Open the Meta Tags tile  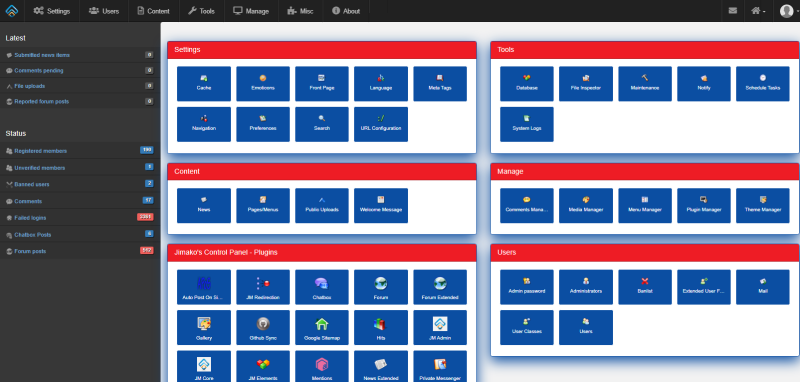440,84
